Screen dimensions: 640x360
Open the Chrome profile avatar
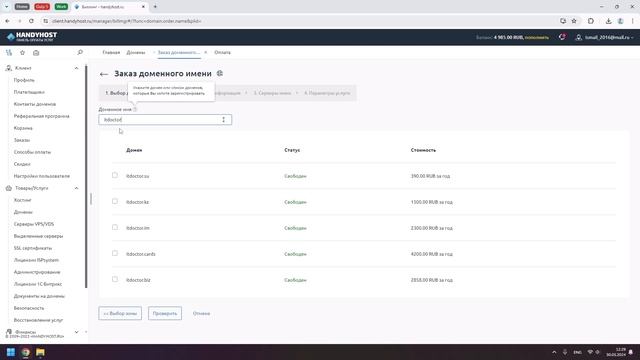620,21
